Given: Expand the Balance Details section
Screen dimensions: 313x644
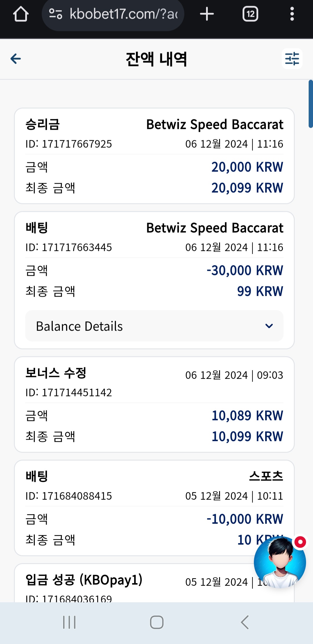Looking at the screenshot, I should (x=154, y=326).
